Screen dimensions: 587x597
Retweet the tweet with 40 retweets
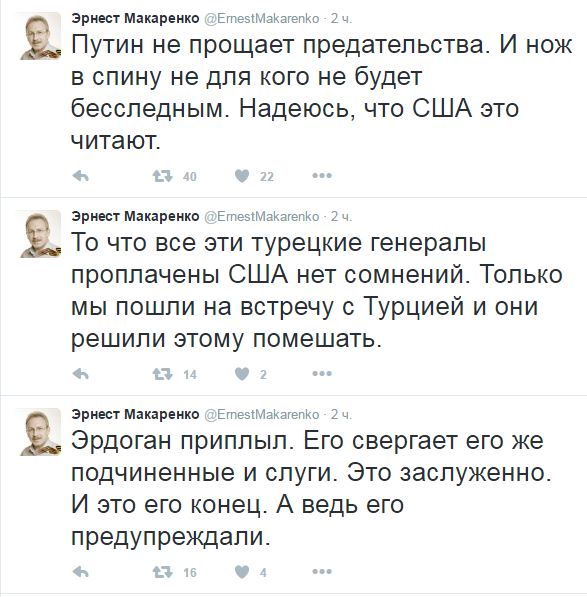[163, 176]
